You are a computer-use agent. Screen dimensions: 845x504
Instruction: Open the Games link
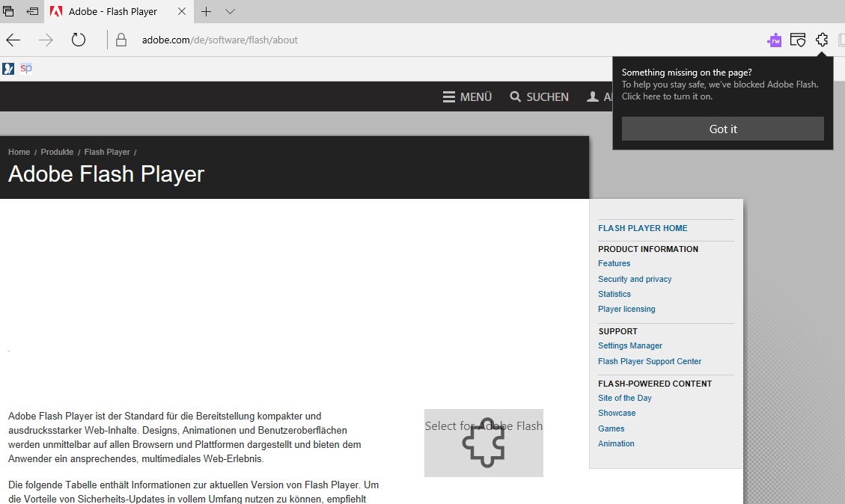pos(611,428)
